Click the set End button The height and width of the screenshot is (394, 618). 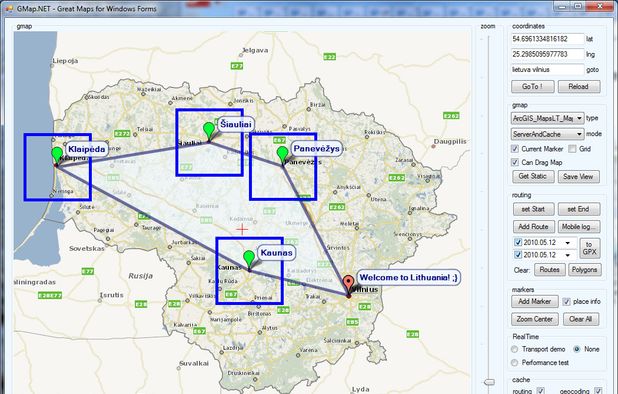click(x=579, y=209)
